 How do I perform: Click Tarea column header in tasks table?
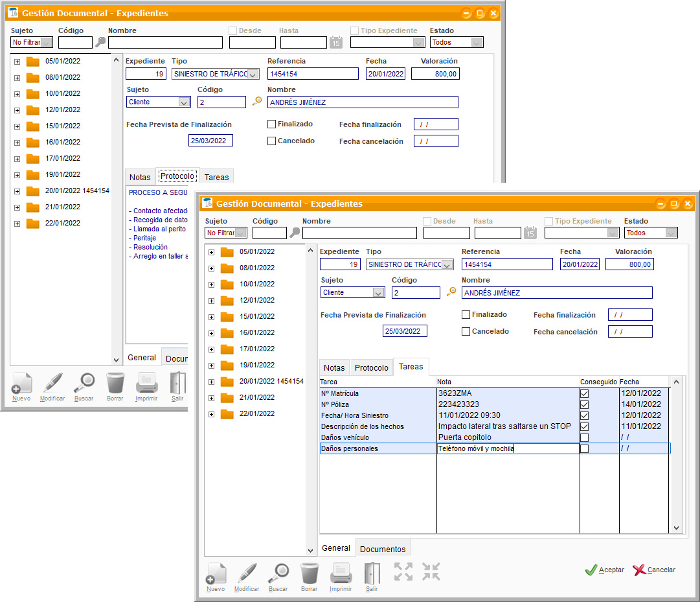[378, 382]
